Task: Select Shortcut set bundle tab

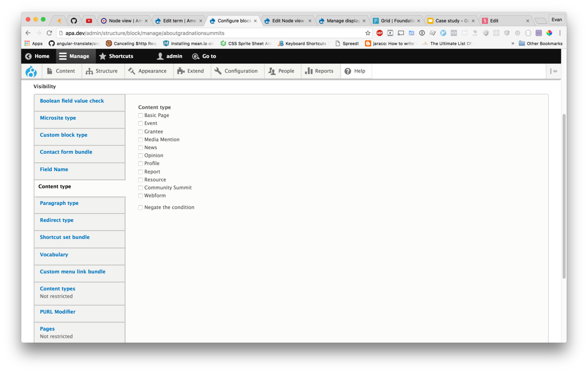Action: [80, 239]
